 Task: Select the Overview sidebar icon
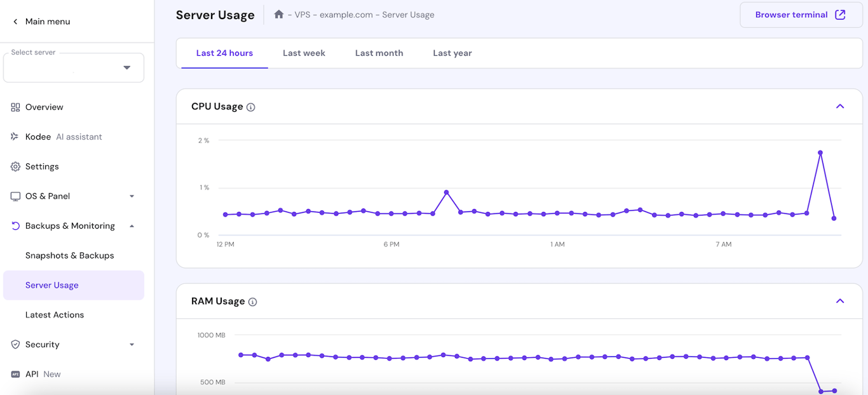tap(15, 107)
